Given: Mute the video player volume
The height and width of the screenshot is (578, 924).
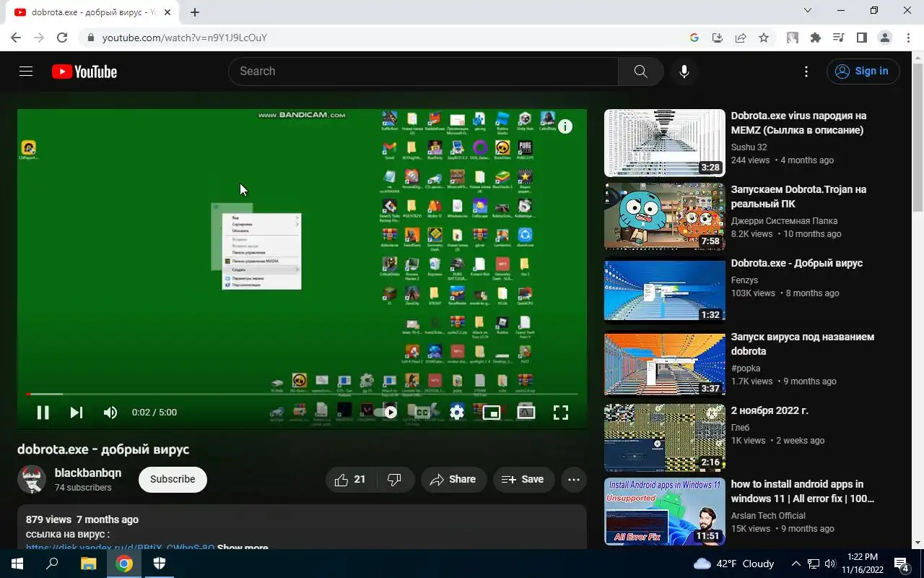Looking at the screenshot, I should tap(110, 413).
